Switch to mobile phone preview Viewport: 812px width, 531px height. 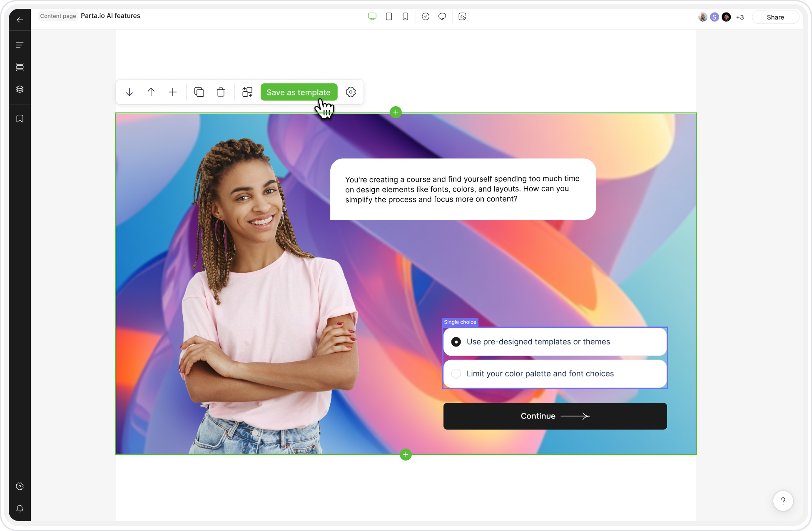405,17
